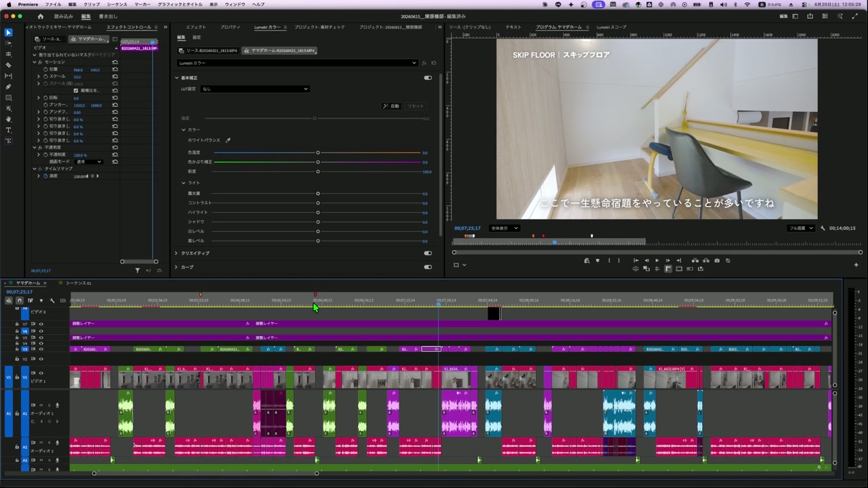This screenshot has width=868, height=488.
Task: Select the 設定 tab in Lumetri panel
Action: pos(197,38)
